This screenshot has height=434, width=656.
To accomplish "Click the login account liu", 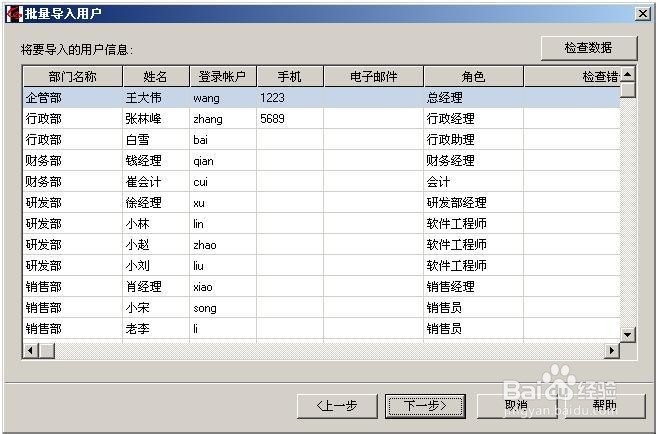I will [x=198, y=266].
